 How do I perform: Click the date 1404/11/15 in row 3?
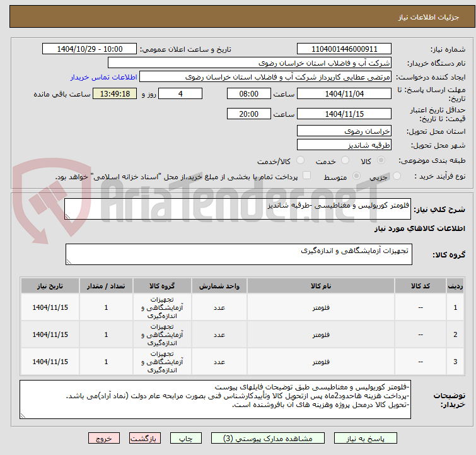[x=50, y=362]
